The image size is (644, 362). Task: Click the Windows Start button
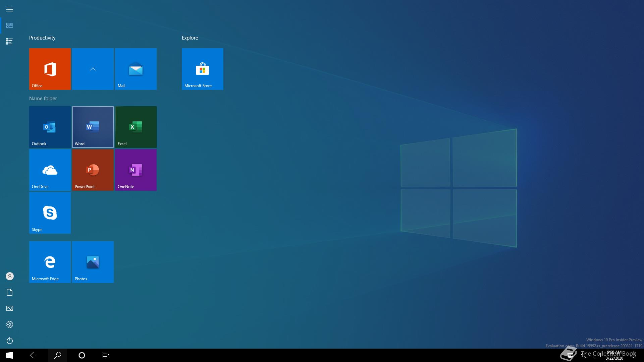9,355
